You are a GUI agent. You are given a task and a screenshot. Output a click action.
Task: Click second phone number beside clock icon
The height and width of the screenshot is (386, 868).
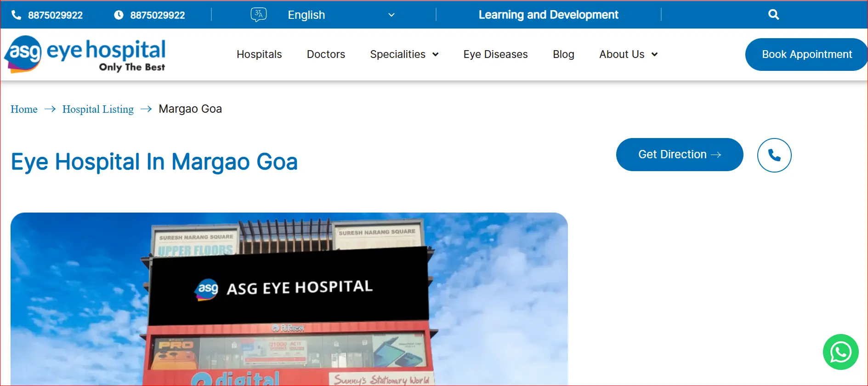click(158, 15)
